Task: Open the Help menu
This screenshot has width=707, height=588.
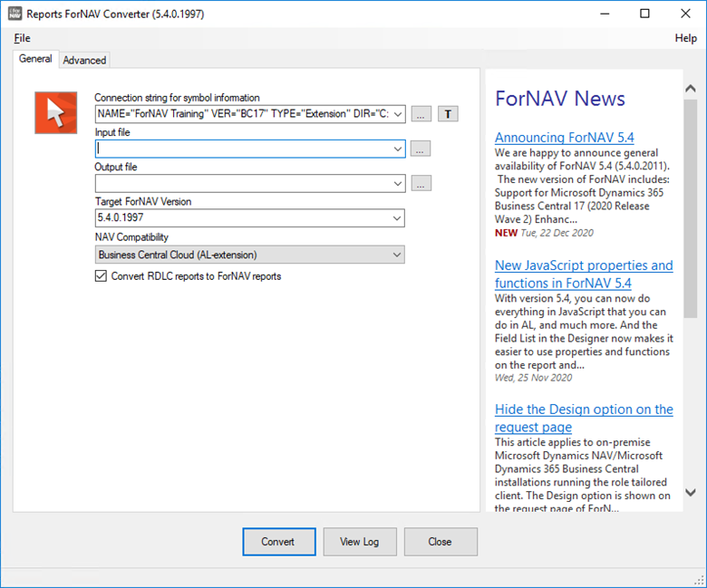Action: click(685, 38)
